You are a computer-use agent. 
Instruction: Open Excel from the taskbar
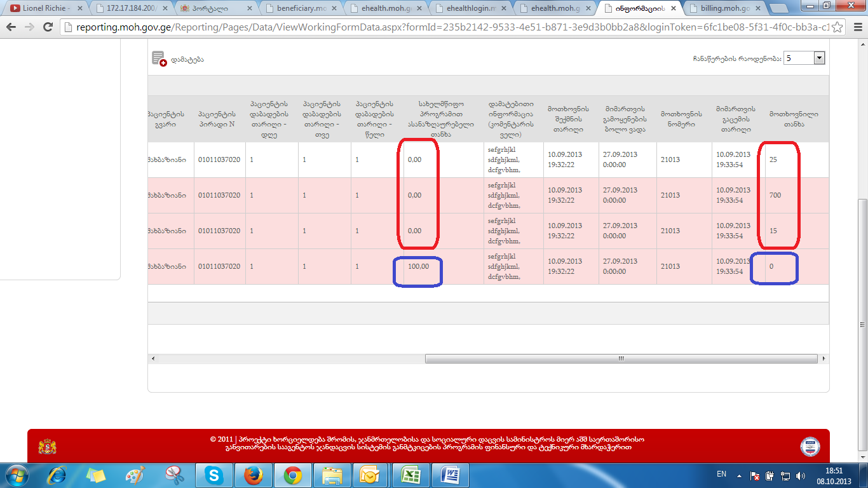(410, 475)
